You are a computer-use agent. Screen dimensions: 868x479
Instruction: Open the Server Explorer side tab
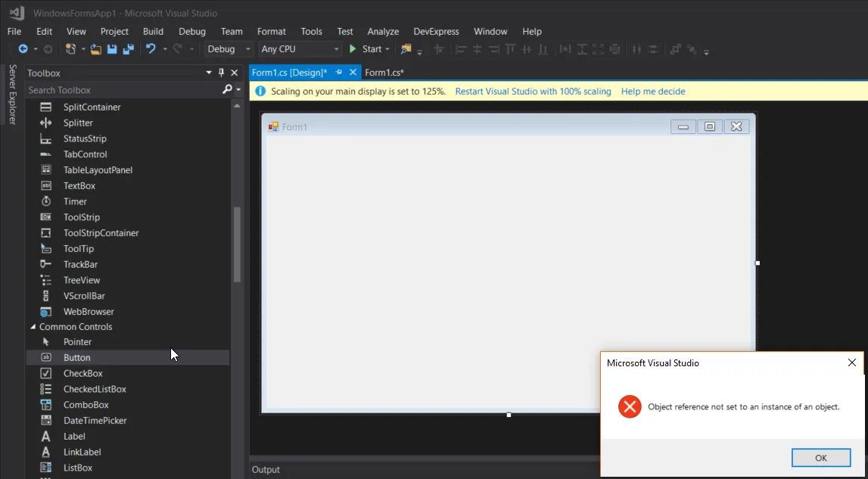[x=13, y=94]
